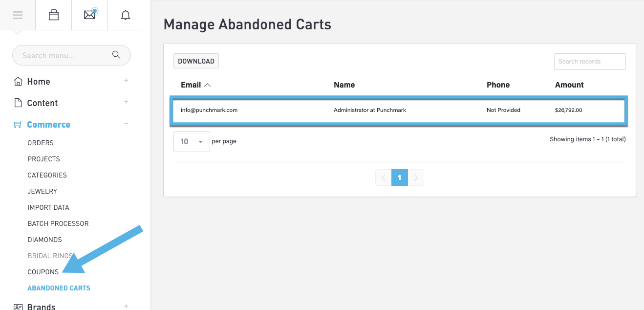Select page 1 in pagination
Viewport: 644px width, 310px height.
point(399,177)
